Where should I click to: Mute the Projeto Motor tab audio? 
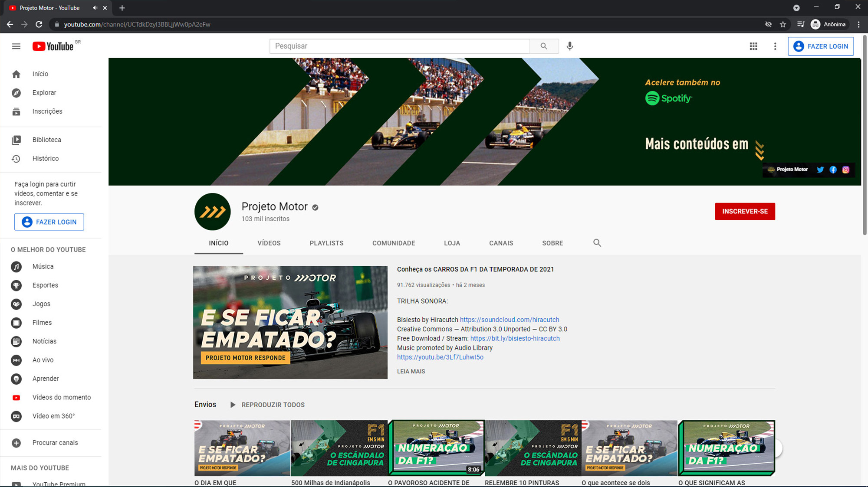coord(95,8)
